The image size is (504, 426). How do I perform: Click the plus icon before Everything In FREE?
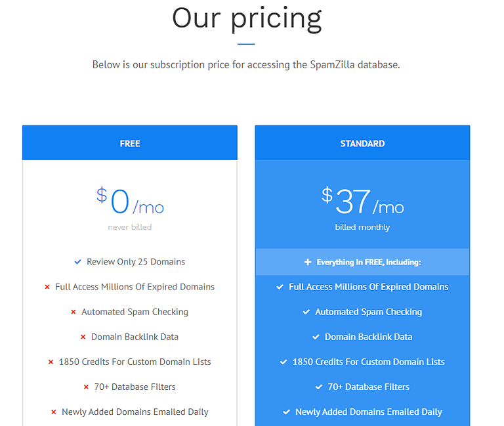point(308,262)
